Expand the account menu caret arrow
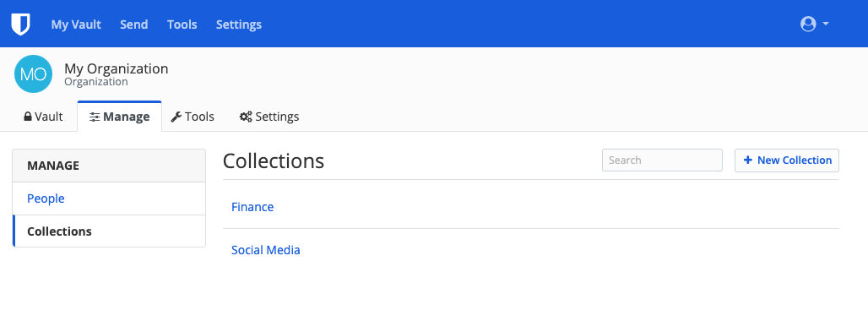The width and height of the screenshot is (868, 310). [x=826, y=24]
